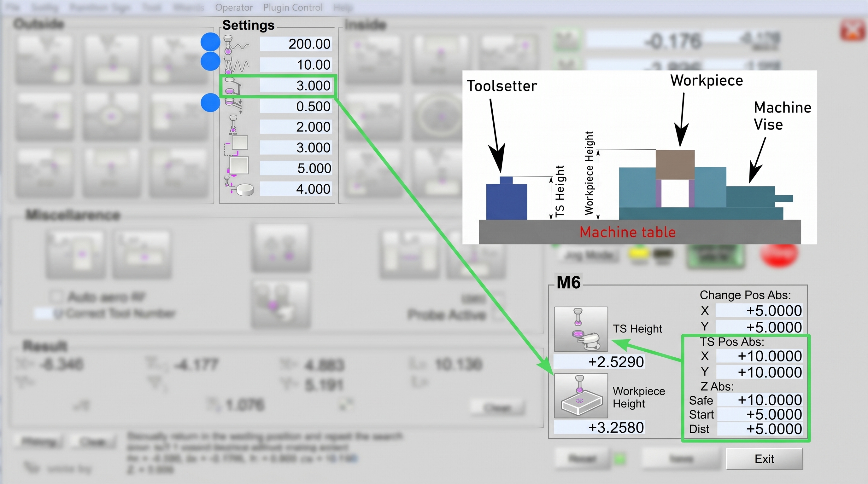Click the 'Z Abs:' label
868x484 pixels.
(717, 386)
